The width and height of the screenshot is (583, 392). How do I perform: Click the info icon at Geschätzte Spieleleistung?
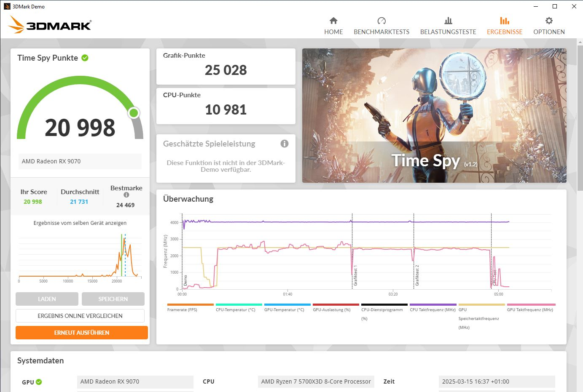tap(285, 144)
